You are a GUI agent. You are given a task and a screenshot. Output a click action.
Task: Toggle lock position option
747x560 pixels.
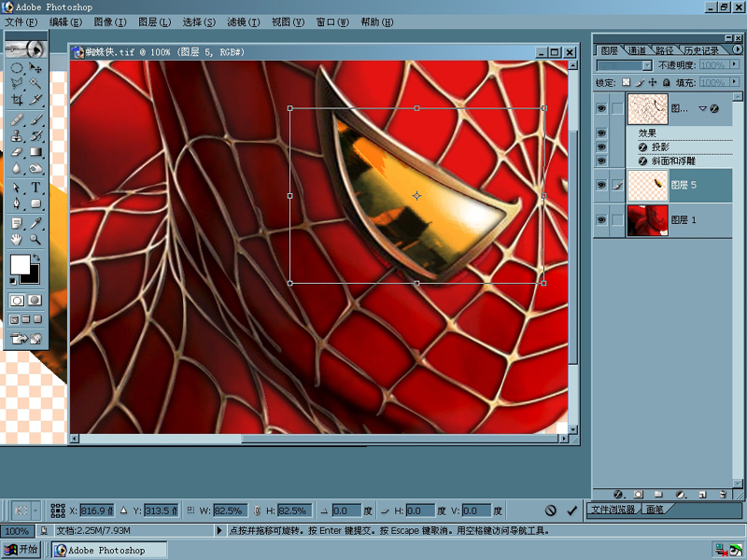coord(653,82)
